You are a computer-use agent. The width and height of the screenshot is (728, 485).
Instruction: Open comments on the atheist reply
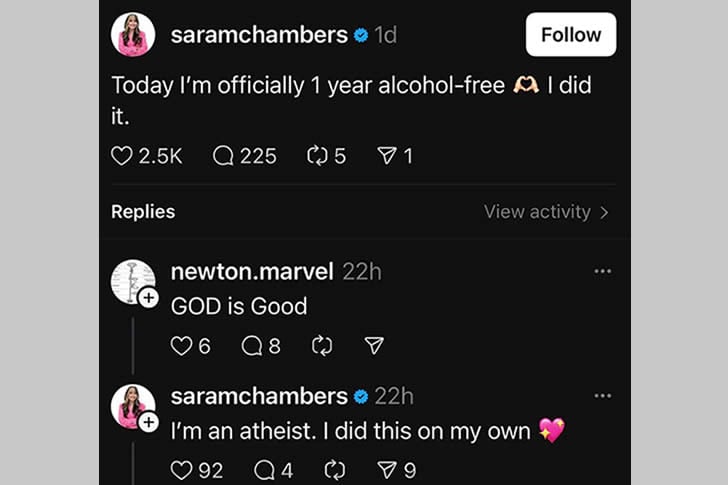[x=265, y=470]
